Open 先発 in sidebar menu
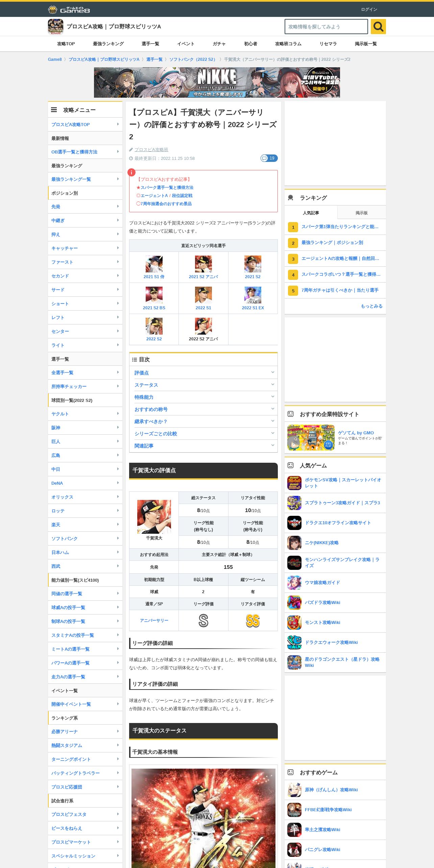The height and width of the screenshot is (868, 434). [x=85, y=207]
